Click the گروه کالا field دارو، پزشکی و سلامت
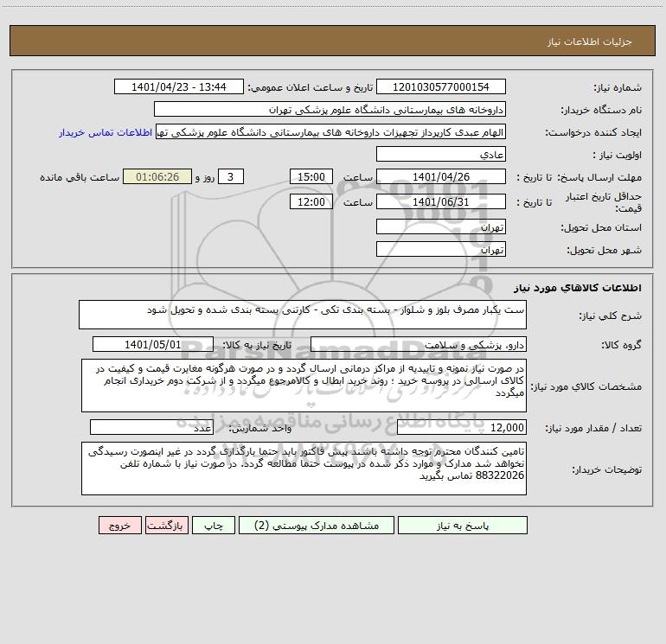This screenshot has height=644, width=666. coord(419,344)
